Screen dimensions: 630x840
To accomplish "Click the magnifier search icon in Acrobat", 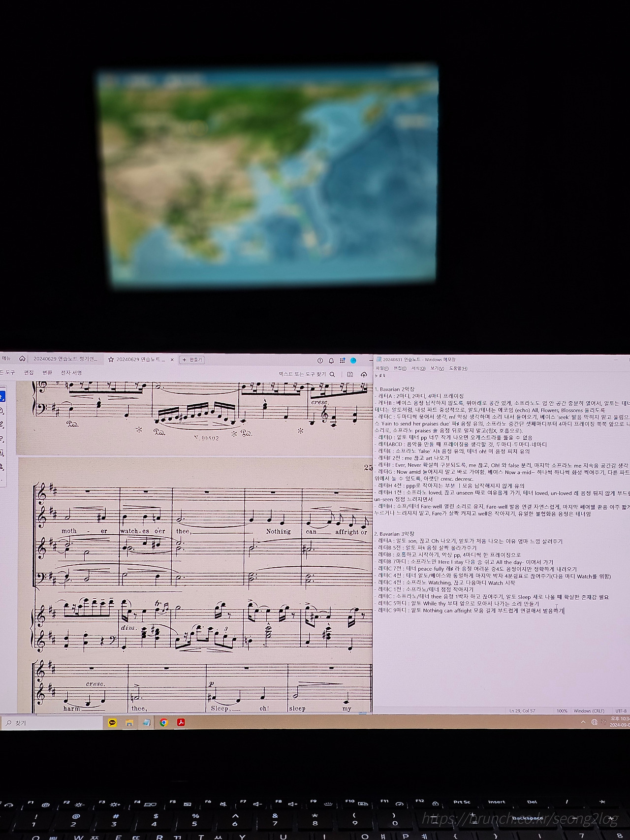I will [332, 374].
